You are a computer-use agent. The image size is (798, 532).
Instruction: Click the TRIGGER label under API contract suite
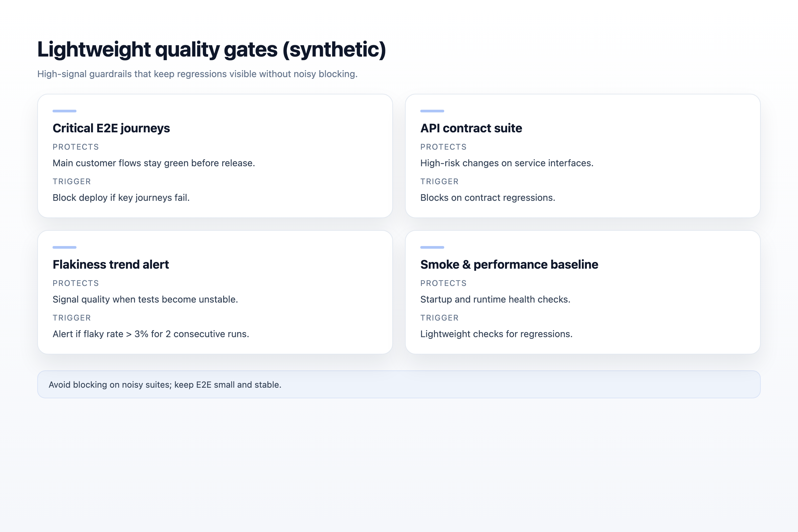point(439,181)
